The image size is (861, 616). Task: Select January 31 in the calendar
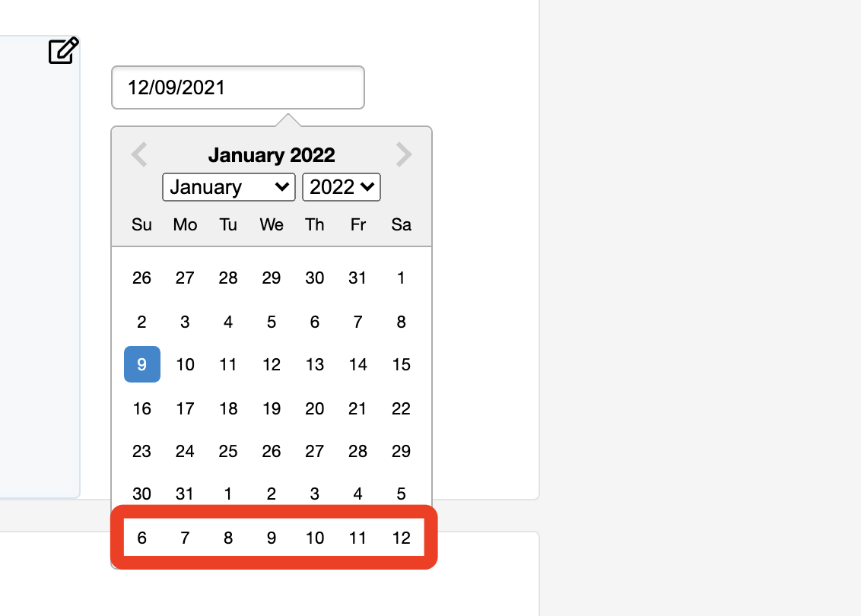point(184,494)
